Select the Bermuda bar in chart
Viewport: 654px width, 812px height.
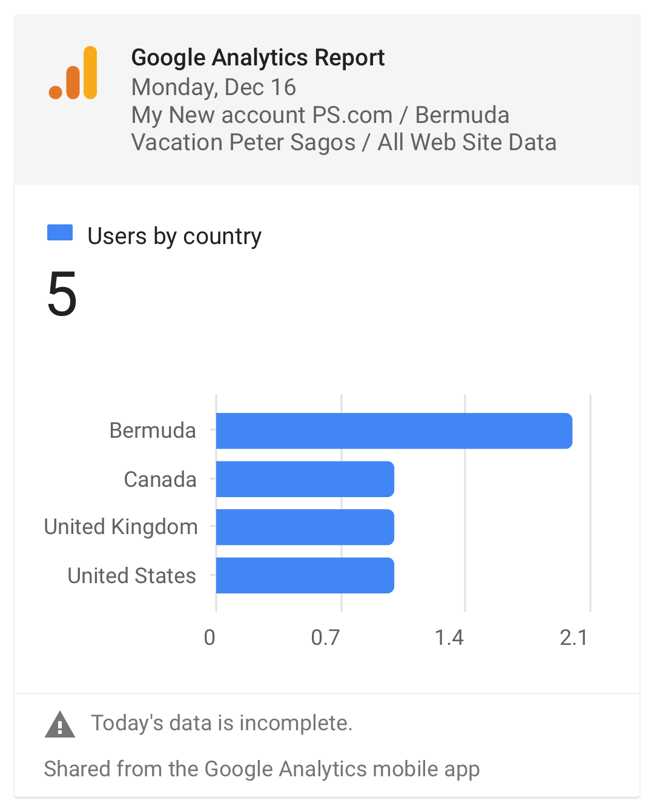[x=394, y=431]
